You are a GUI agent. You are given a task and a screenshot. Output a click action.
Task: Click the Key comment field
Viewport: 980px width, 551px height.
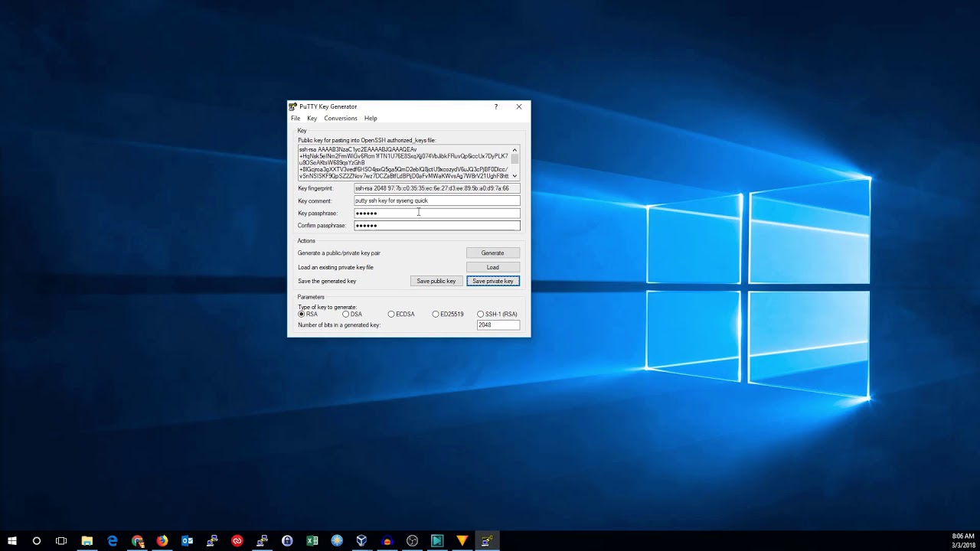(x=437, y=201)
